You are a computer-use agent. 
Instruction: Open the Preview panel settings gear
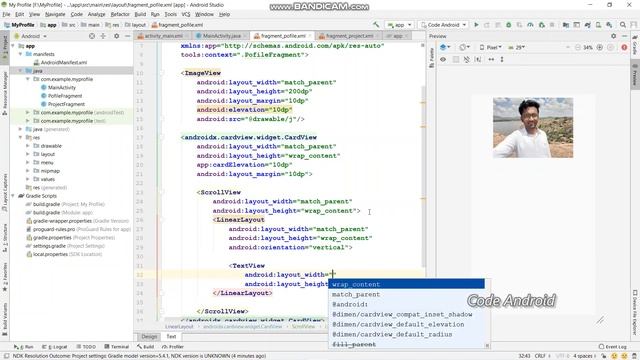(613, 36)
